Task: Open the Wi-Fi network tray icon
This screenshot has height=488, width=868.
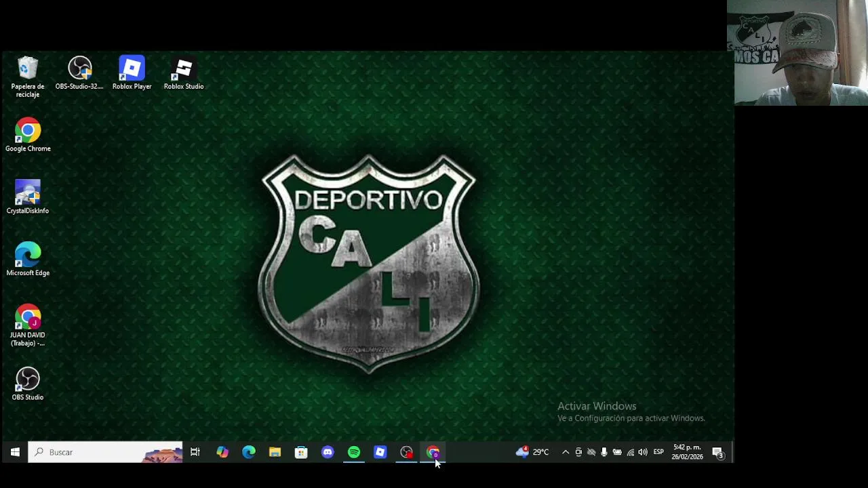Action: pyautogui.click(x=630, y=452)
